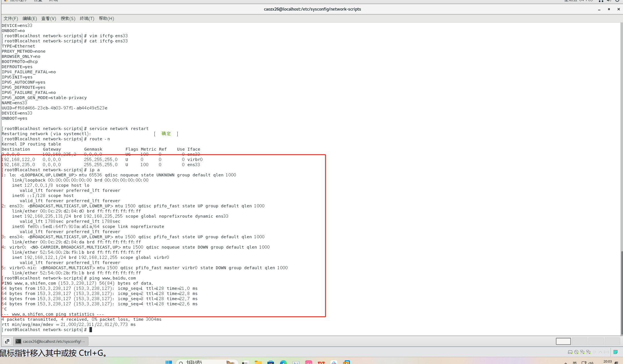Open the 文件(F) menu
Image resolution: width=623 pixels, height=364 pixels.
pyautogui.click(x=11, y=18)
